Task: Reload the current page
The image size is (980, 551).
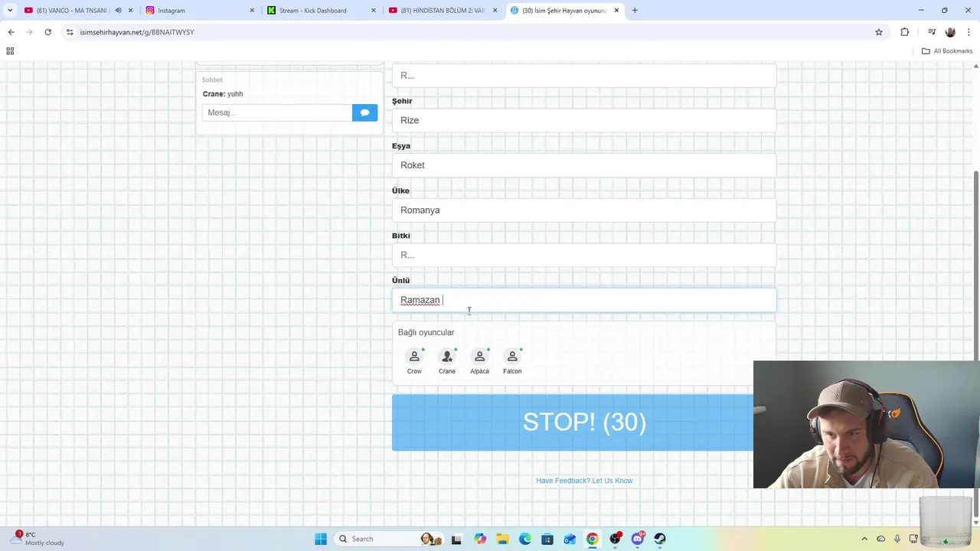Action: (47, 32)
